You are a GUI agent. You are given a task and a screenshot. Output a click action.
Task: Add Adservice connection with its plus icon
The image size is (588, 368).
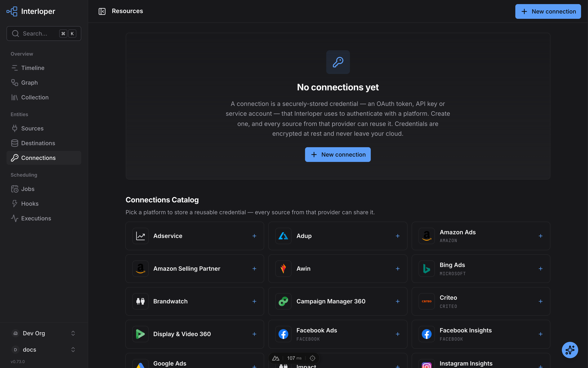pyautogui.click(x=254, y=236)
